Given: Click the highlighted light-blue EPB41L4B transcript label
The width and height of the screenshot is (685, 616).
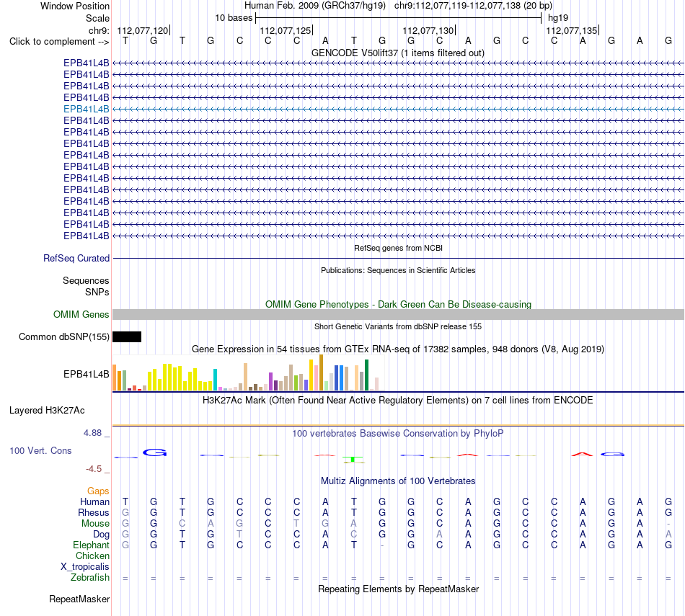Looking at the screenshot, I should (x=86, y=109).
